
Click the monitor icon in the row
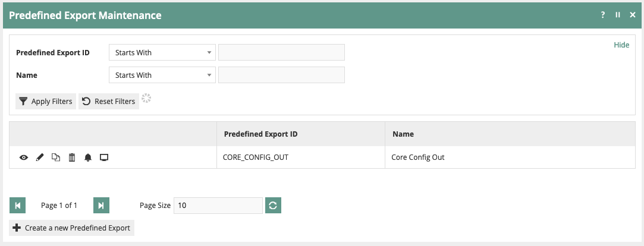(104, 157)
